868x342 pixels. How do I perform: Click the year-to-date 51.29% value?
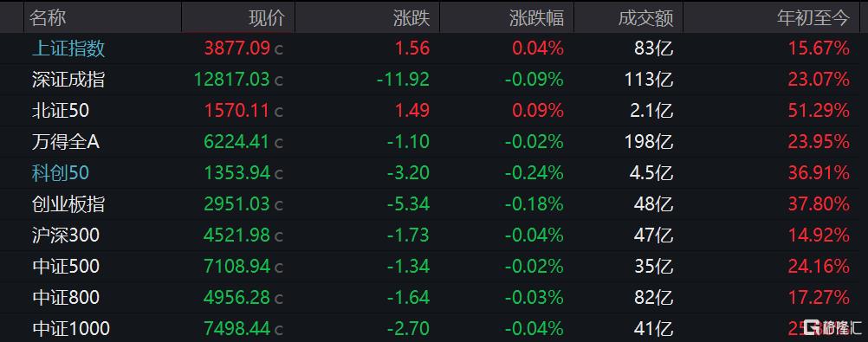[x=819, y=111]
